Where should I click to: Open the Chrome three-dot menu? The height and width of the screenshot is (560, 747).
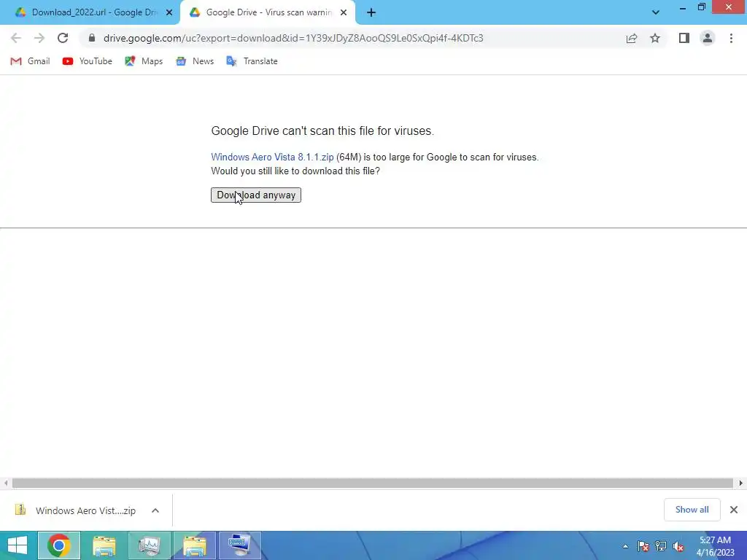tap(731, 38)
